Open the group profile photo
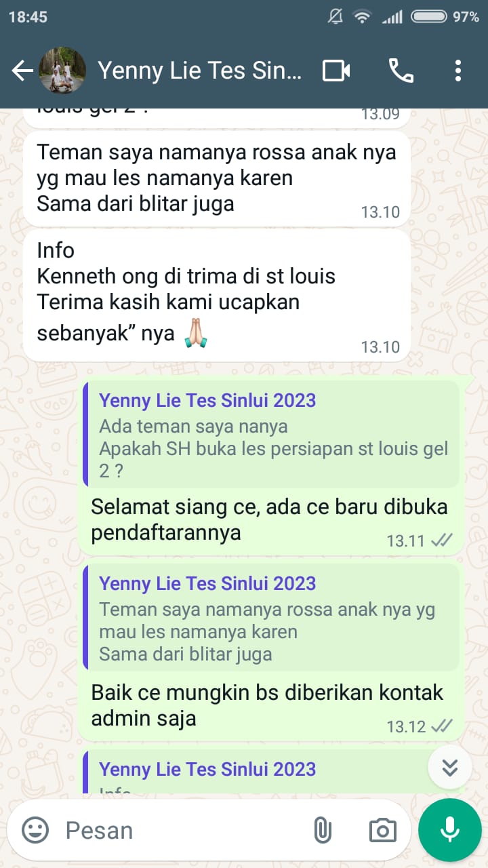The width and height of the screenshot is (488, 868). point(62,71)
